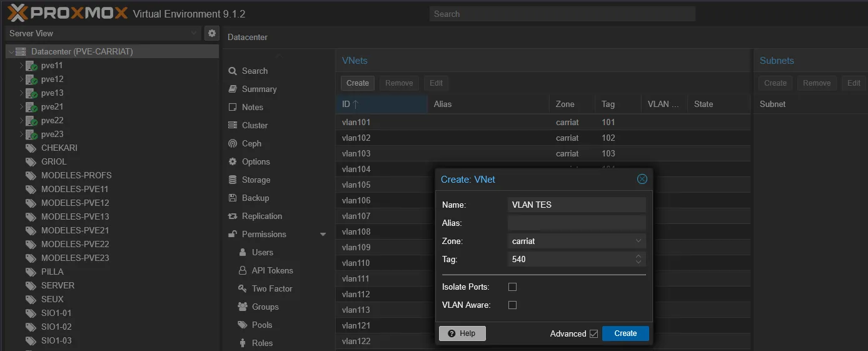This screenshot has height=351, width=868.
Task: Select the Two Factor menu entry
Action: pos(271,288)
